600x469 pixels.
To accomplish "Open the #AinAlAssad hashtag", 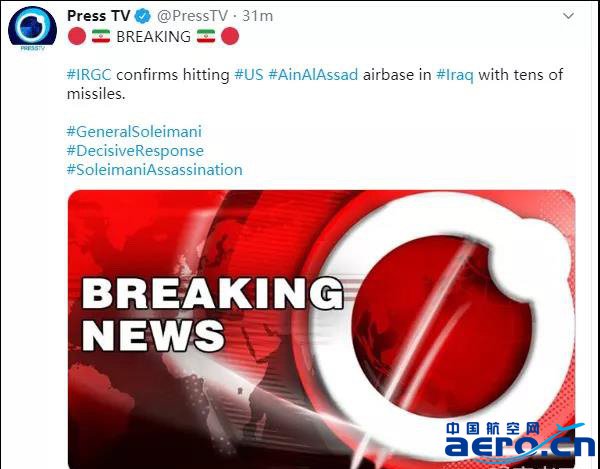I will [313, 75].
